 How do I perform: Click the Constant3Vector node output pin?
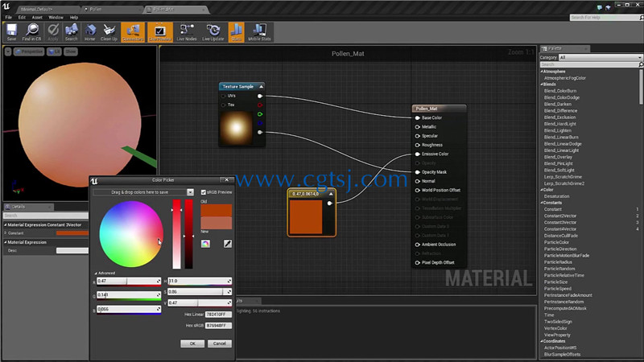329,204
